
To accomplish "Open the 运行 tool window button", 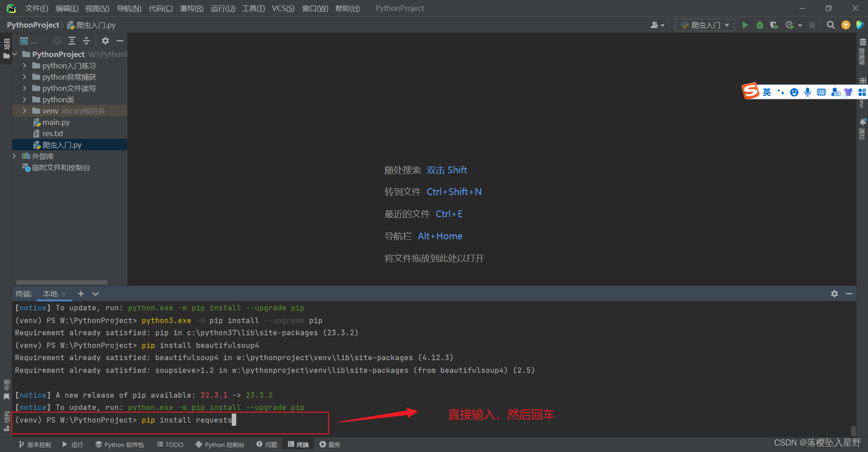I will [73, 445].
